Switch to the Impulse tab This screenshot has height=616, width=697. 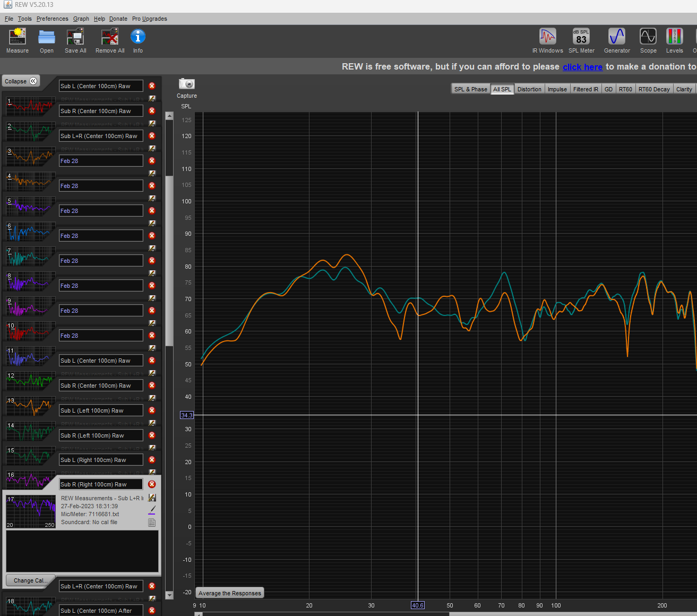pos(557,89)
